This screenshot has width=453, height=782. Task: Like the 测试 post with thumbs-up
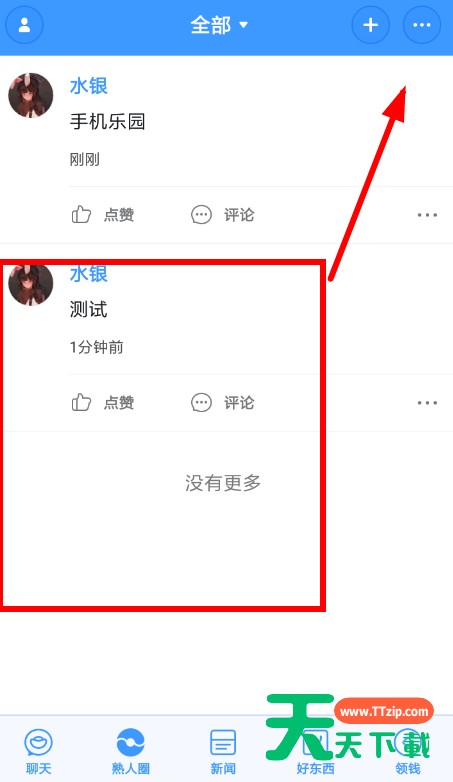81,402
